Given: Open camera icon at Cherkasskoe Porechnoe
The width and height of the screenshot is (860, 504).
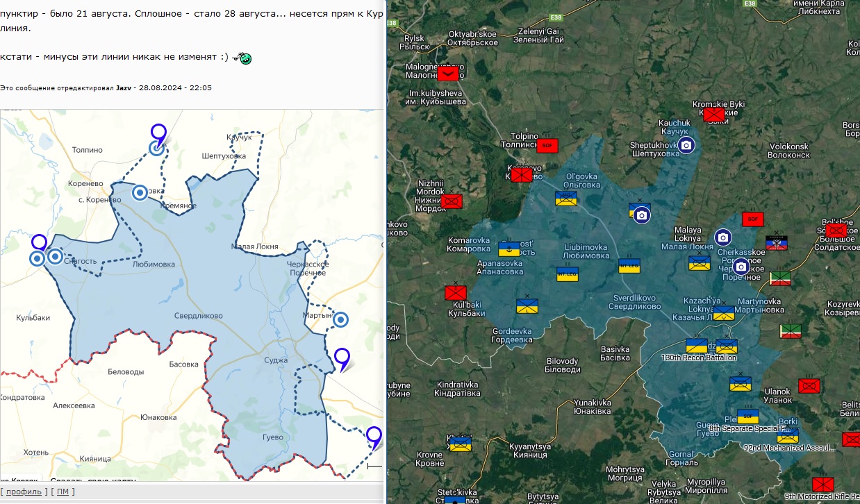Looking at the screenshot, I should tap(741, 266).
